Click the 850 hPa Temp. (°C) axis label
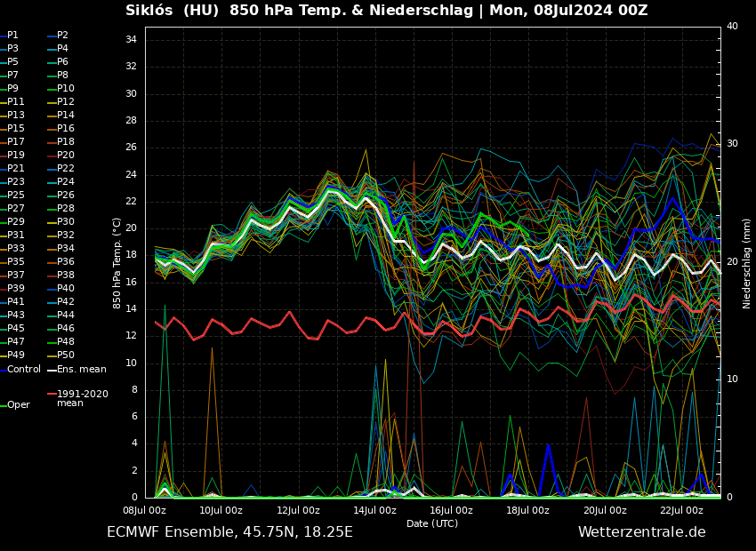This screenshot has height=551, width=756. (x=117, y=263)
